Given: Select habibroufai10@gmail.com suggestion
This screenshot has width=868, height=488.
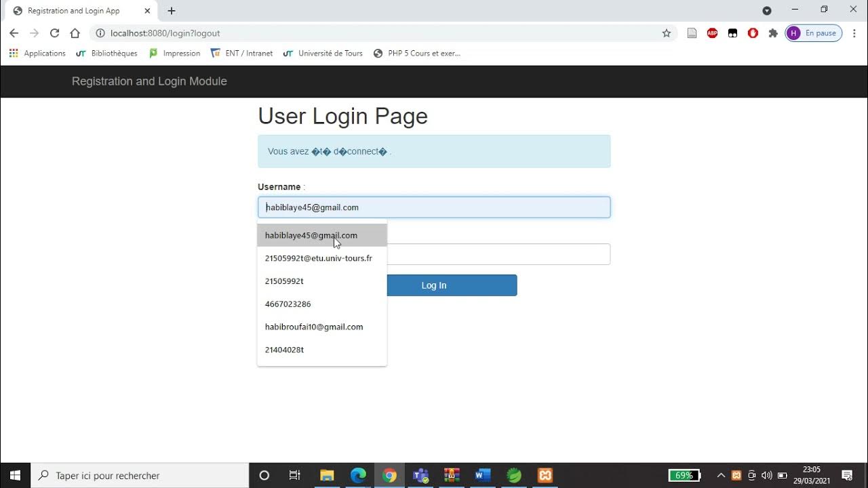Looking at the screenshot, I should pyautogui.click(x=322, y=327).
